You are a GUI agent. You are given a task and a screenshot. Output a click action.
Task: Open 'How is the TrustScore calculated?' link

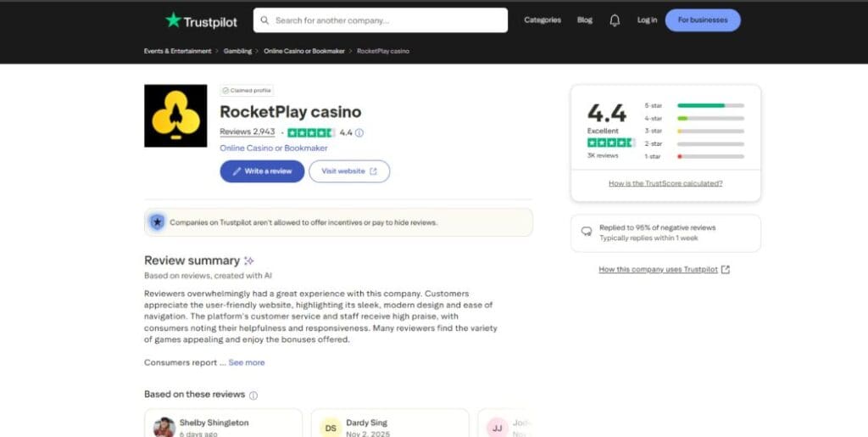[665, 183]
